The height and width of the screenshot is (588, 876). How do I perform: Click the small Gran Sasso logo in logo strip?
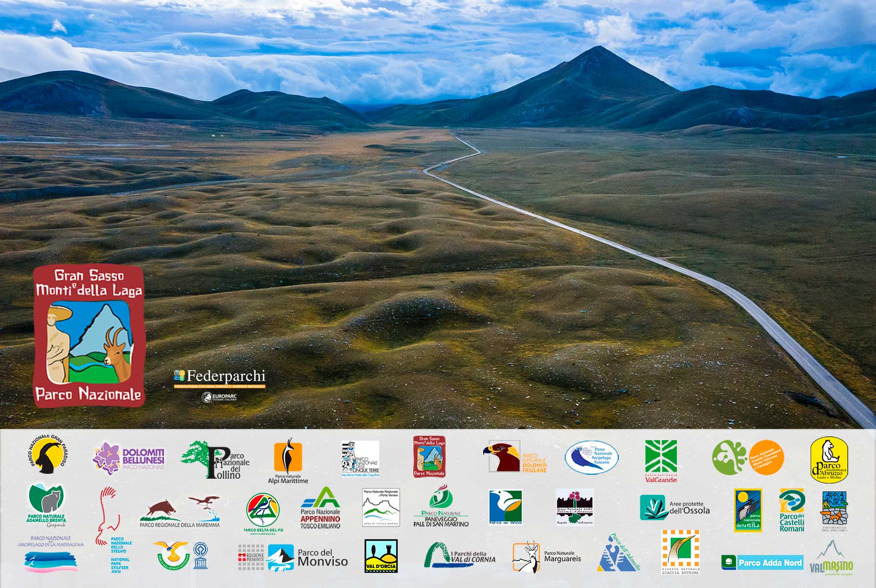(429, 456)
